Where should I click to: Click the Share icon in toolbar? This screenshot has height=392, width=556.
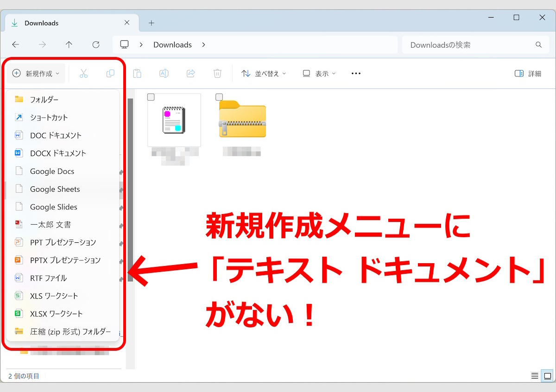pyautogui.click(x=190, y=74)
